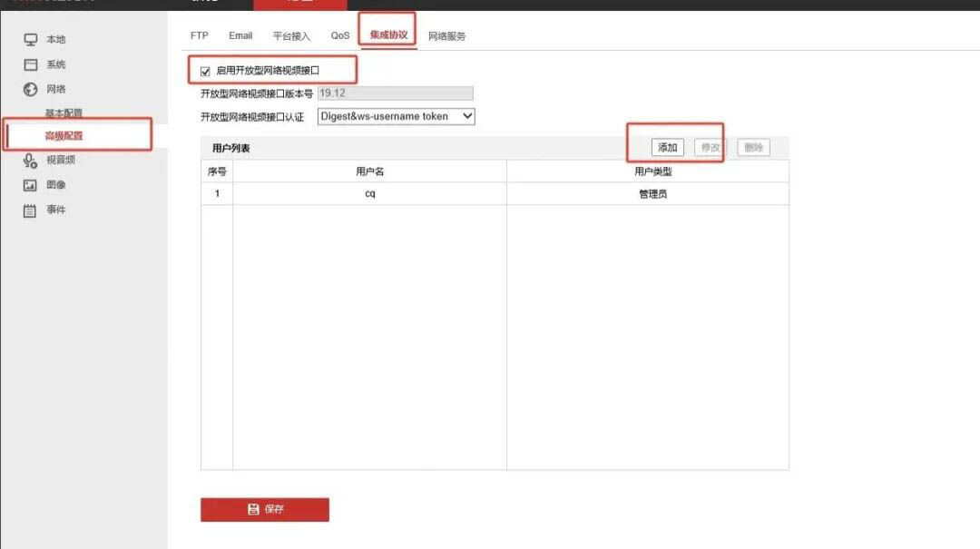Open the 图像 (Image) sidebar icon

tap(30, 185)
